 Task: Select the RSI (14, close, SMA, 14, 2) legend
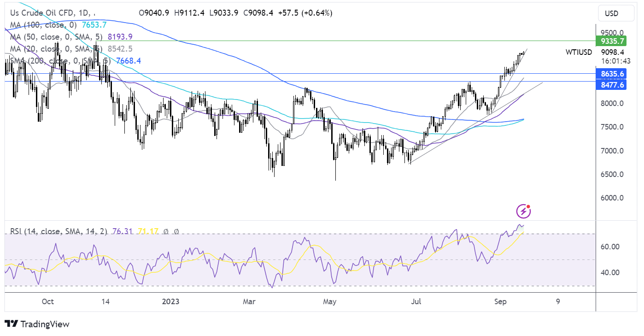point(58,232)
